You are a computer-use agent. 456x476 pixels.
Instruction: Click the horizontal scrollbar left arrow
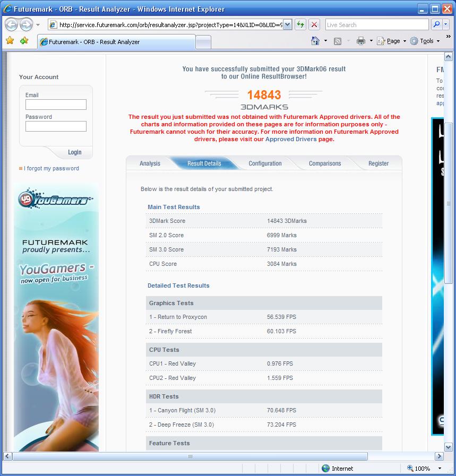click(x=7, y=456)
